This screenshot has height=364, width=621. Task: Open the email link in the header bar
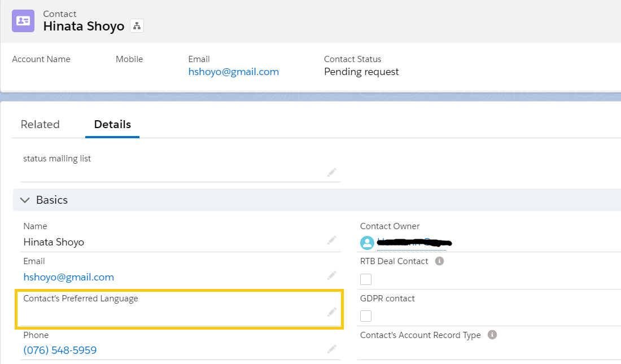[x=233, y=72]
